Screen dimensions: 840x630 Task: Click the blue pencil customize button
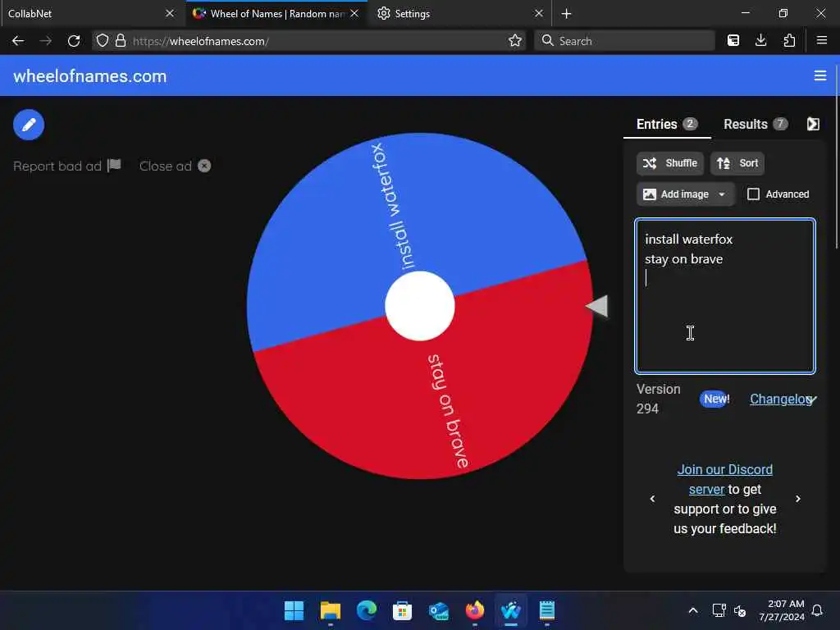[x=29, y=125]
